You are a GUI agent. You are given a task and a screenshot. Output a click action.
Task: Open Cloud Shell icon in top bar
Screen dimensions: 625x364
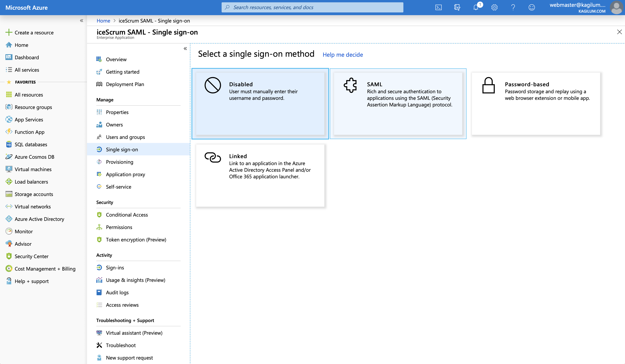tap(439, 7)
